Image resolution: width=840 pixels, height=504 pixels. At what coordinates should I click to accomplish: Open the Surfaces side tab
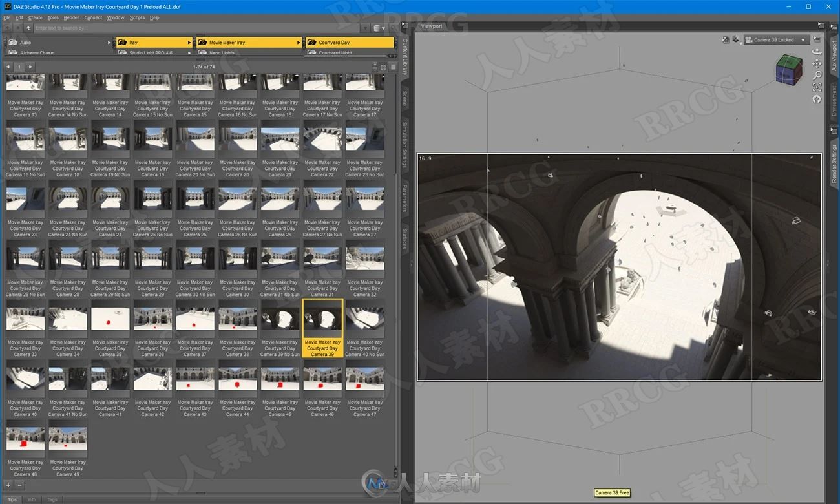405,238
